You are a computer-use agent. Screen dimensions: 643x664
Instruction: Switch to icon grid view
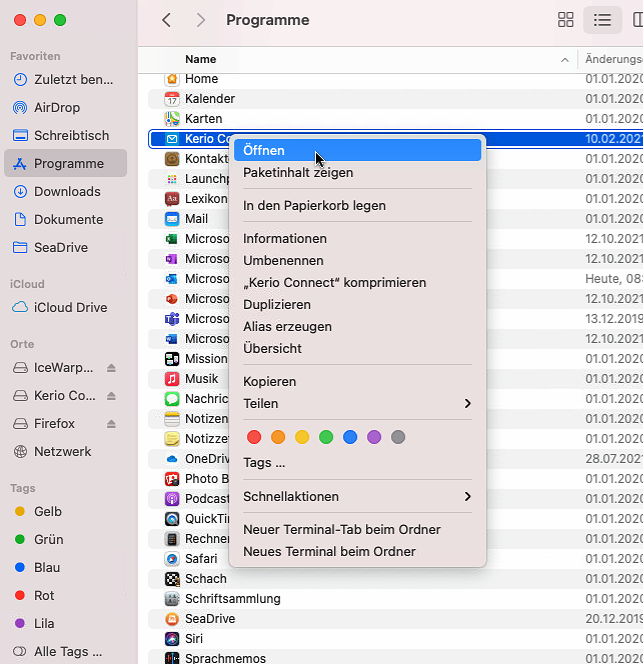pos(566,20)
